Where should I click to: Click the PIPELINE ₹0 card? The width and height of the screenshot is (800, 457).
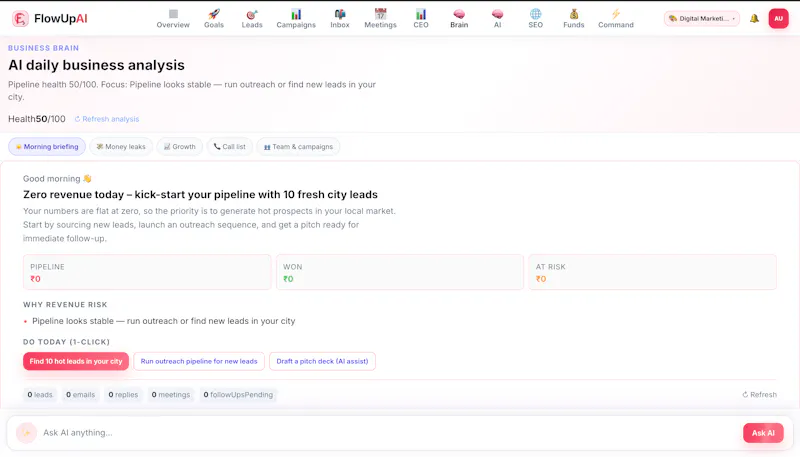pyautogui.click(x=147, y=272)
